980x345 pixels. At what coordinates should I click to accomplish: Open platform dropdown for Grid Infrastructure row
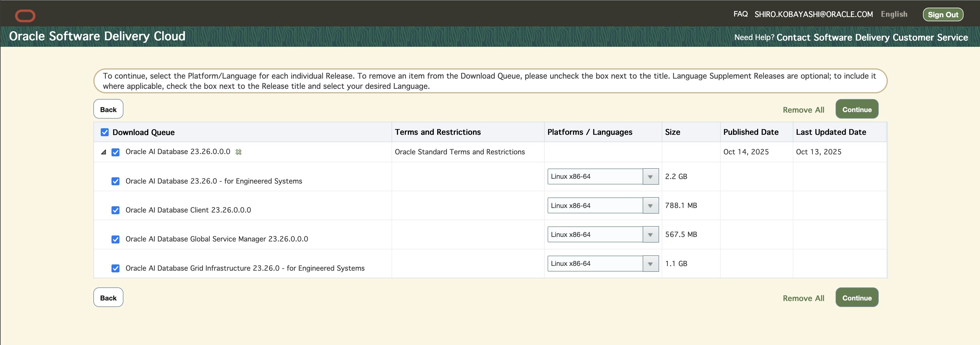point(650,264)
